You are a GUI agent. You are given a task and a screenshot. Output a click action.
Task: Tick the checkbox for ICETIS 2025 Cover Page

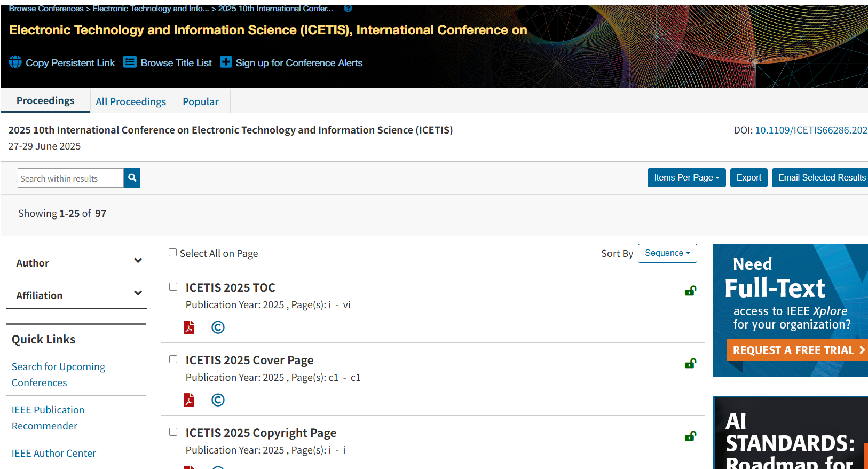173,359
